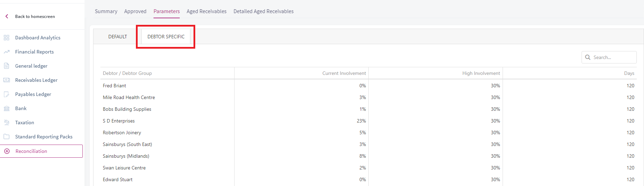Select the General ledger document icon

pyautogui.click(x=7, y=66)
